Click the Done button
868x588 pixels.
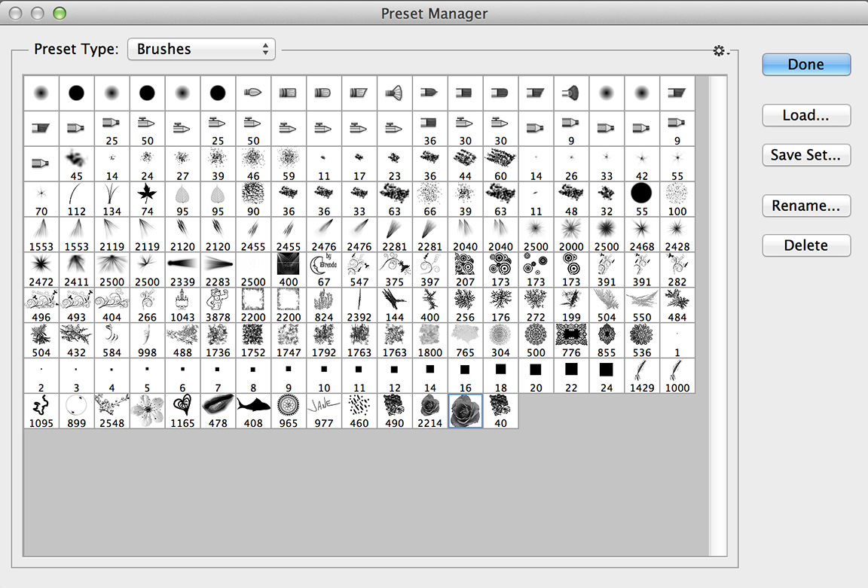[806, 64]
